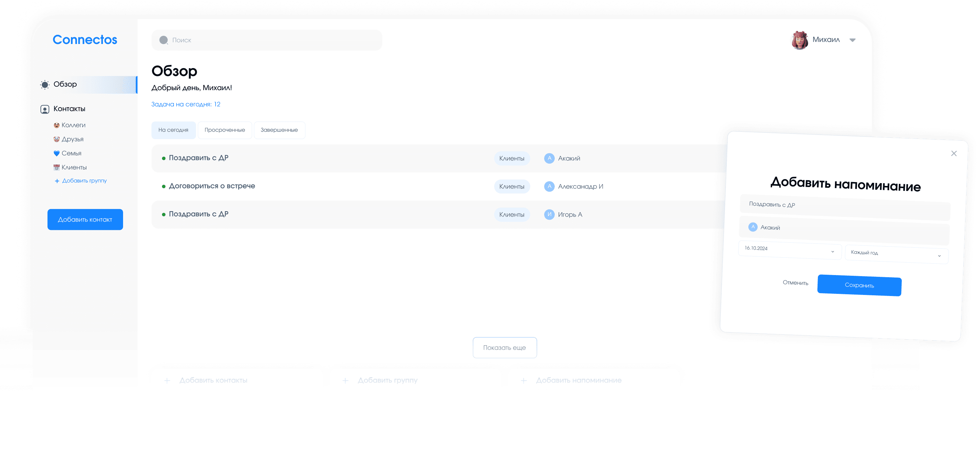Toggle completion dot on first Поздравить с ДР task
Screen dimensions: 980x455
click(x=163, y=158)
